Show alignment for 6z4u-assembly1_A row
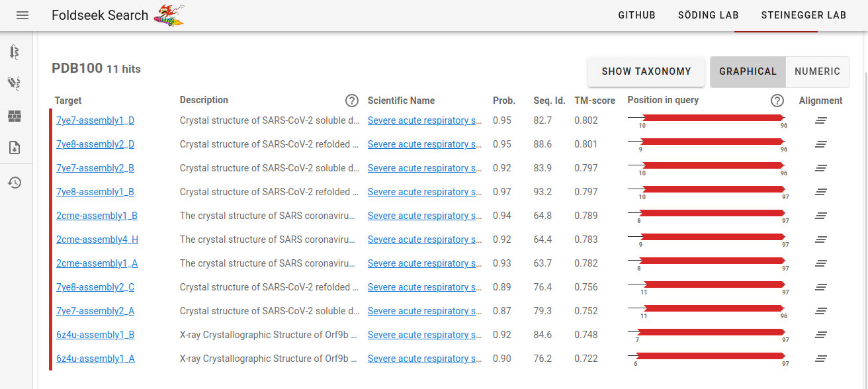Viewport: 868px width, 389px height. (x=821, y=359)
